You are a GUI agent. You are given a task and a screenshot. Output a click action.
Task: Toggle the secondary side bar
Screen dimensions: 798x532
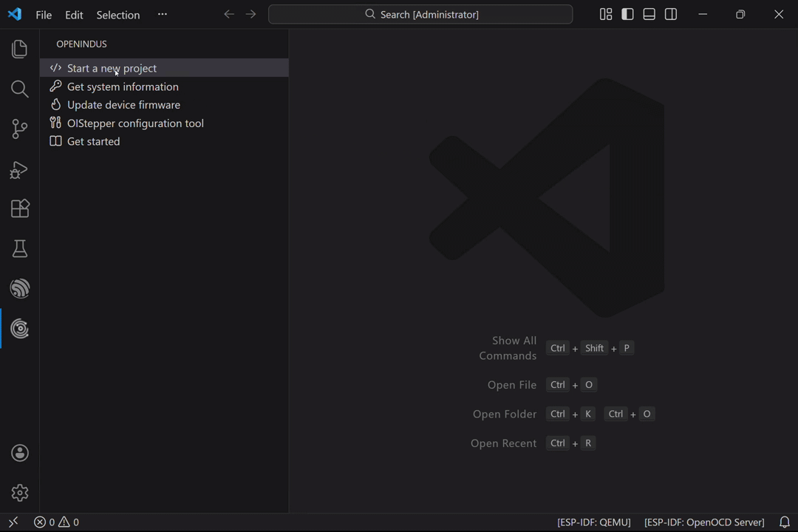click(671, 15)
